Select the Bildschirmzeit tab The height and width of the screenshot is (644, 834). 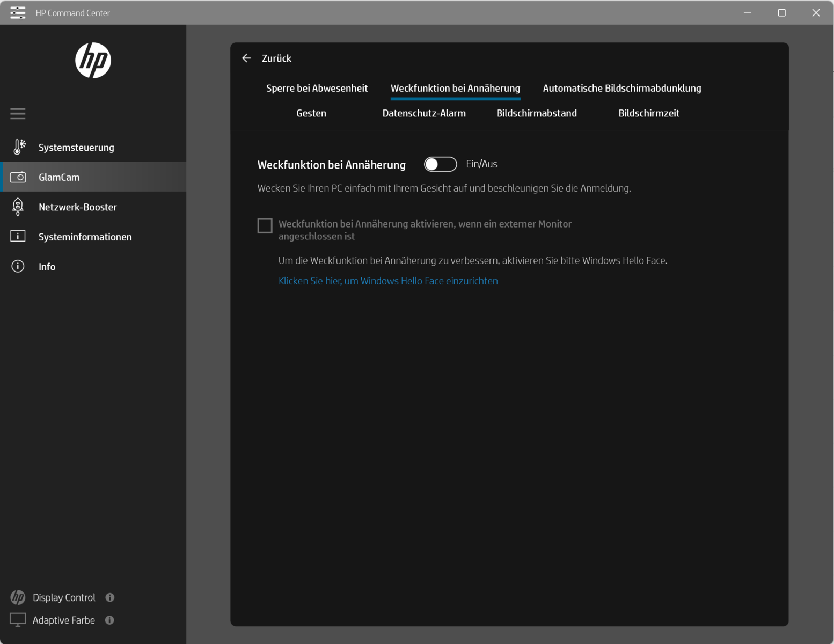tap(648, 113)
